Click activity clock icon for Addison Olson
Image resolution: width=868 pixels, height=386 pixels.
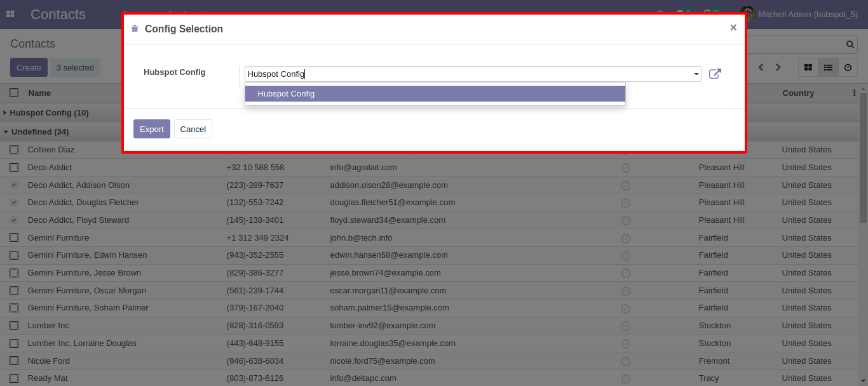(x=625, y=185)
